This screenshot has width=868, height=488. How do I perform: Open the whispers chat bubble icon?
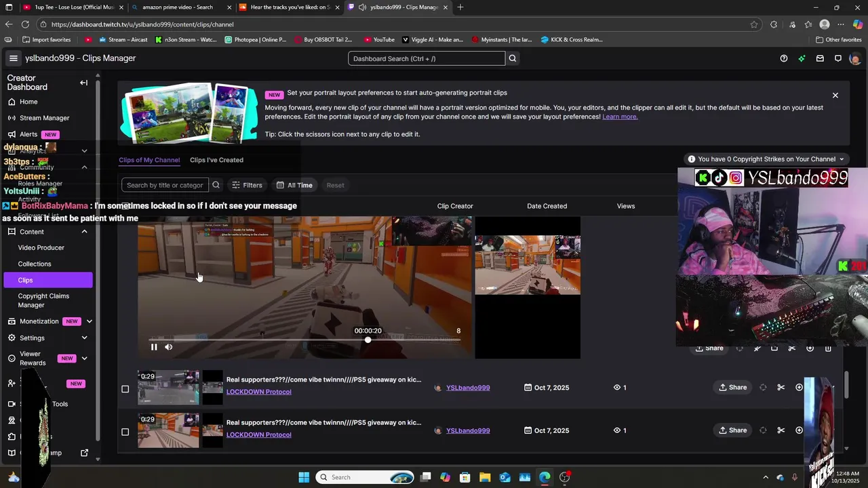[838, 58]
